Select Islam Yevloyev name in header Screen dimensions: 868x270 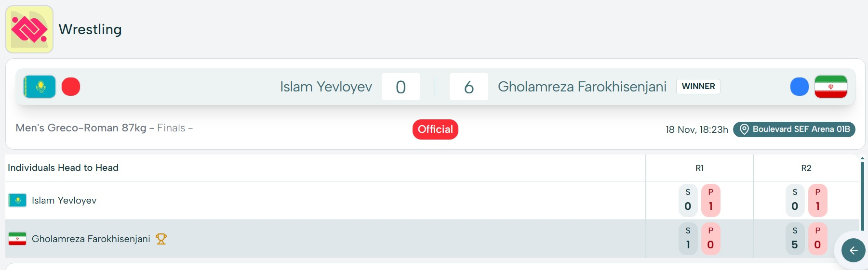pyautogui.click(x=326, y=87)
